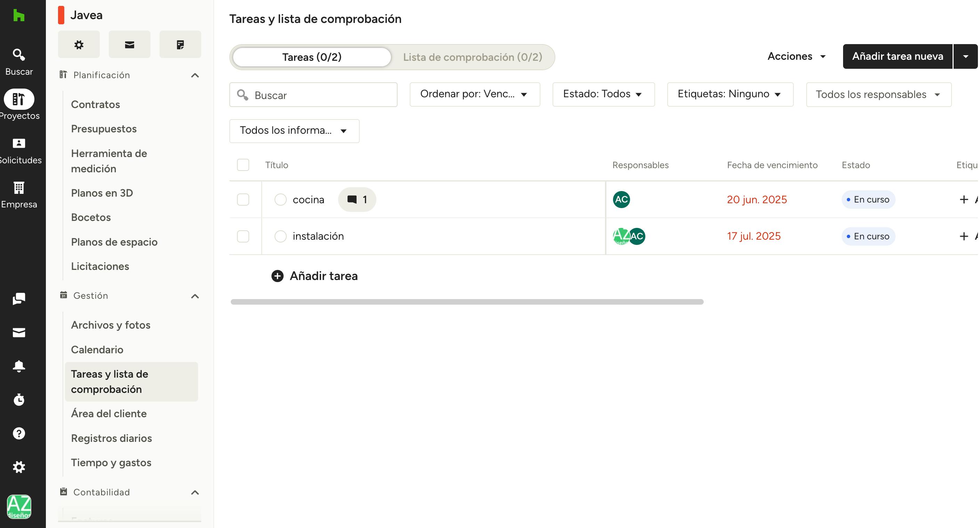Click the Houzz logo icon
Viewport: 980px width, 528px height.
[x=19, y=16]
